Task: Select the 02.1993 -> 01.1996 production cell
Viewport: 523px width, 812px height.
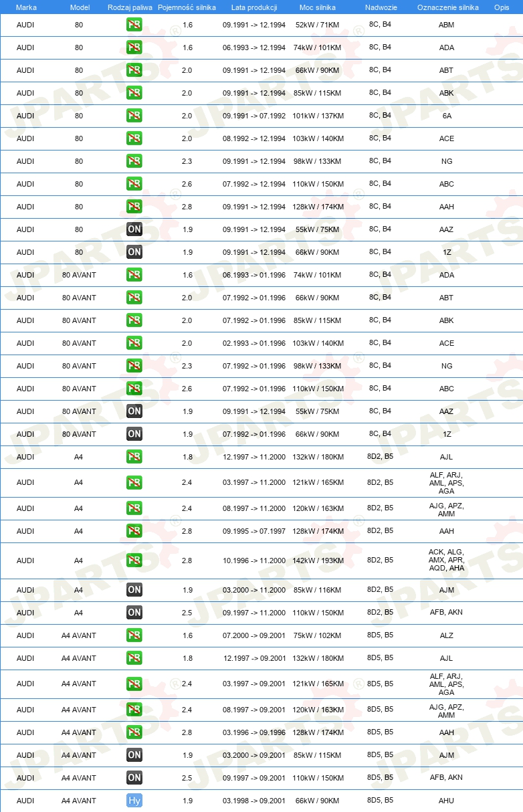Action: click(x=254, y=343)
